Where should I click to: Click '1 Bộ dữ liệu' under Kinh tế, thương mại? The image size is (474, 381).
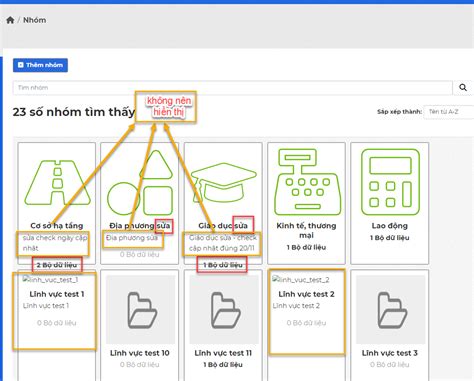pyautogui.click(x=306, y=247)
